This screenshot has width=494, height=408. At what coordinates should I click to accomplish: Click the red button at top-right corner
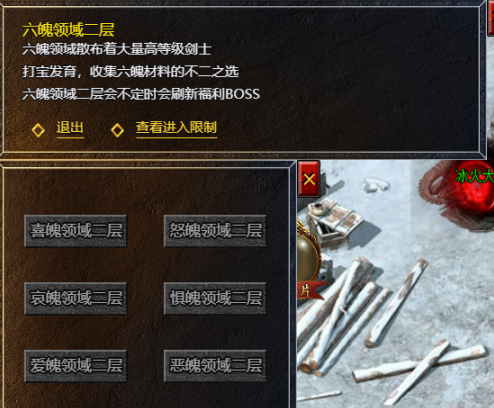click(x=491, y=18)
